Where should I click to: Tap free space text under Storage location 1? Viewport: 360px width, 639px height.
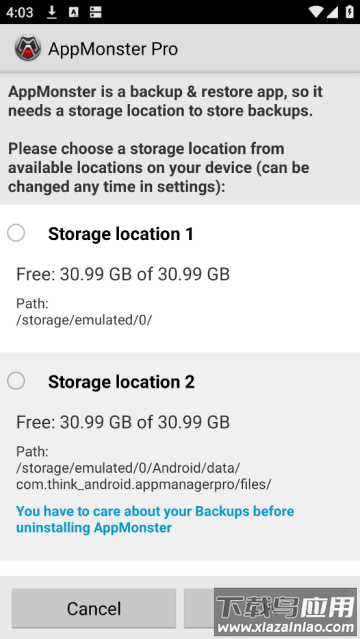[123, 274]
